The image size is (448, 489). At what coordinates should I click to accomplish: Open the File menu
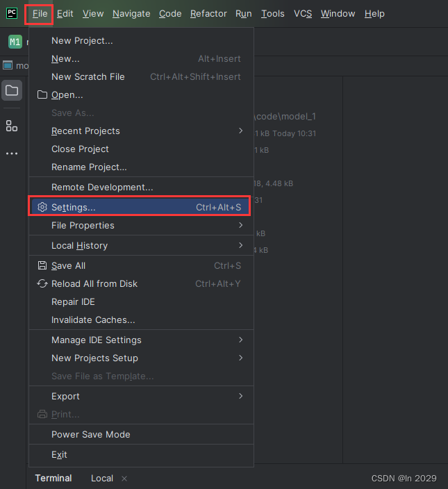(40, 14)
